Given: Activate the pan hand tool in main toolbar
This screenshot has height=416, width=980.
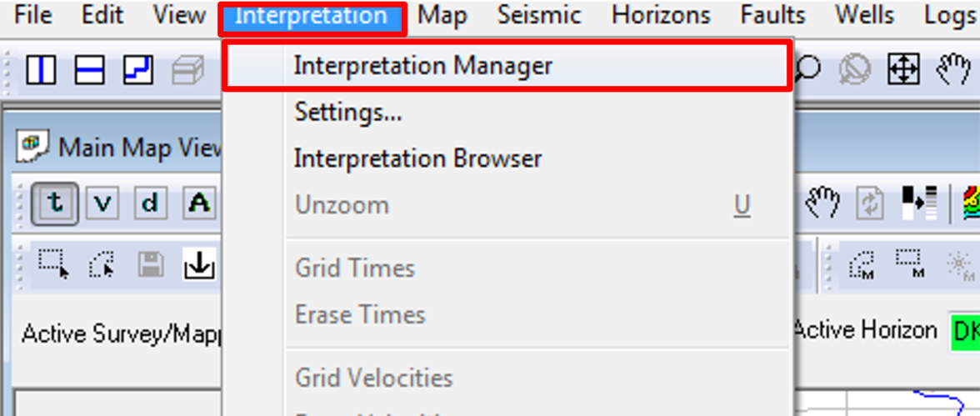Looking at the screenshot, I should [x=953, y=69].
